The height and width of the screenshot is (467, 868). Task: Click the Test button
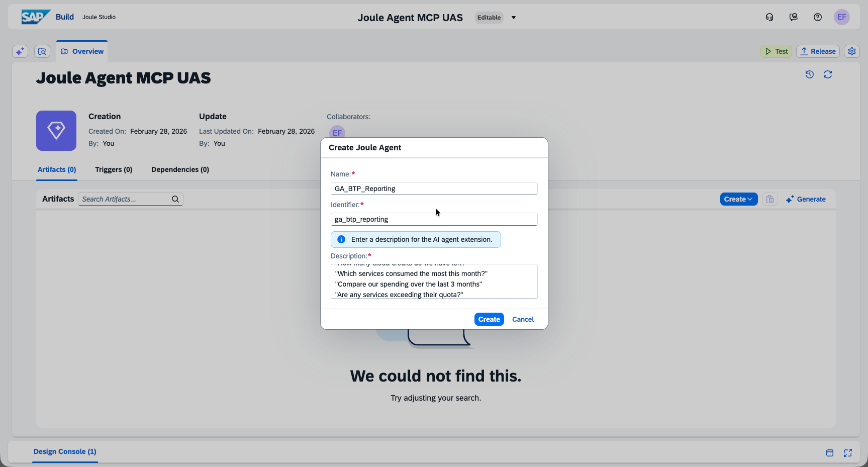777,51
